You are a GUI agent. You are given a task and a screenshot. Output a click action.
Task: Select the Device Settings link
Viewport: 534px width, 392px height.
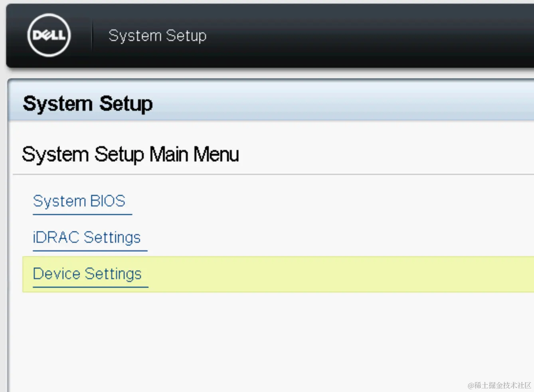[87, 274]
